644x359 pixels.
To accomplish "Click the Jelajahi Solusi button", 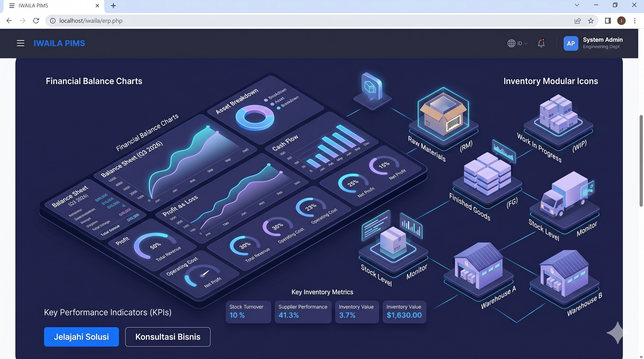I will pyautogui.click(x=81, y=337).
